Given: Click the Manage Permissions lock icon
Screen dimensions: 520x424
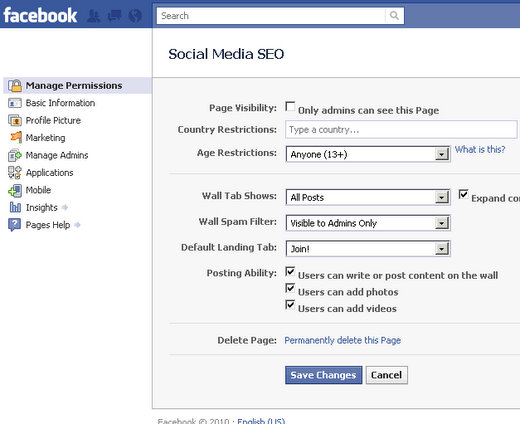Looking at the screenshot, I should 15,86.
